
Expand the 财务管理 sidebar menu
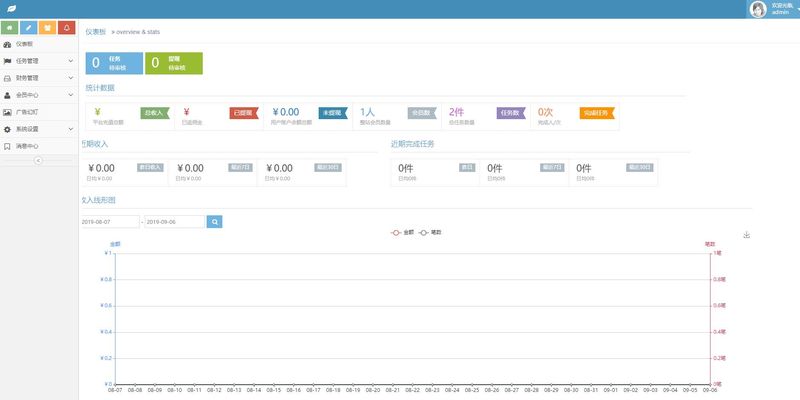pyautogui.click(x=38, y=78)
